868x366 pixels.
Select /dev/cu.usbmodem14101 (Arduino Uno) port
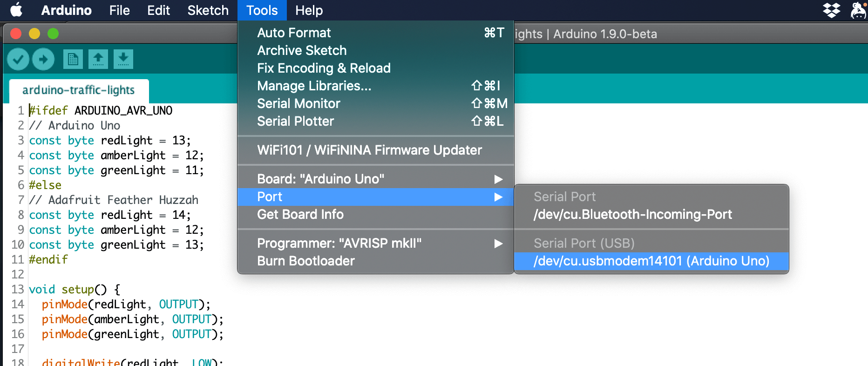[x=651, y=261]
